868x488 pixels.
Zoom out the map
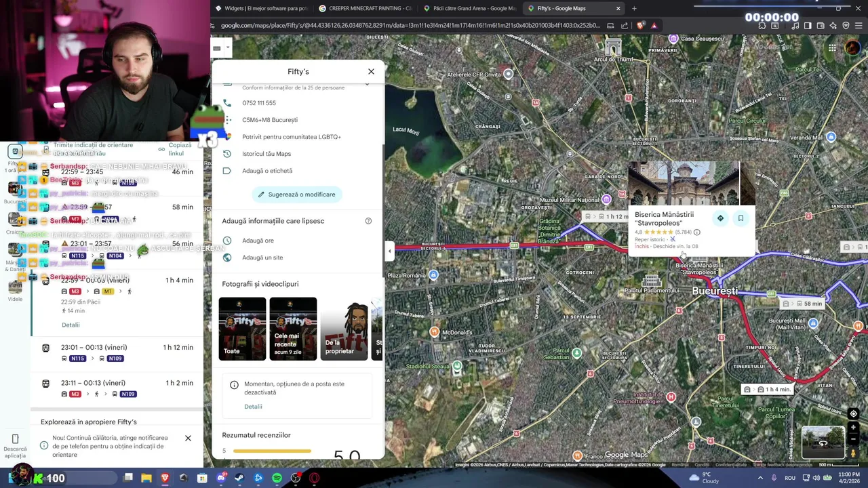pos(853,439)
